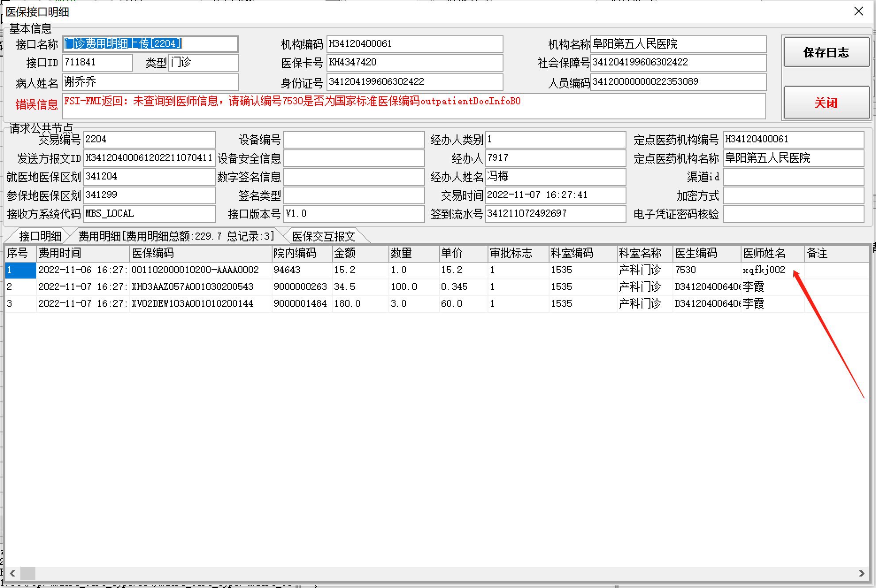This screenshot has height=588, width=876.
Task: Open the 医保交互报文 tab
Action: pyautogui.click(x=323, y=236)
